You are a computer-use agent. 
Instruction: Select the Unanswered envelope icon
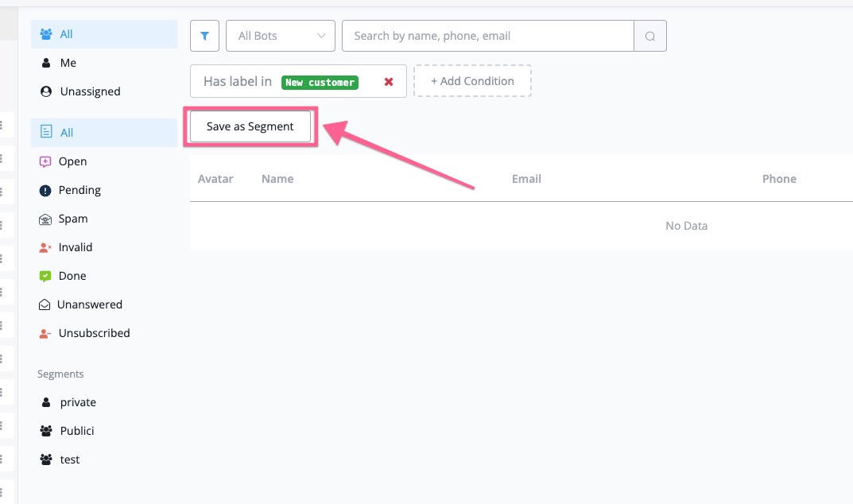pyautogui.click(x=45, y=304)
